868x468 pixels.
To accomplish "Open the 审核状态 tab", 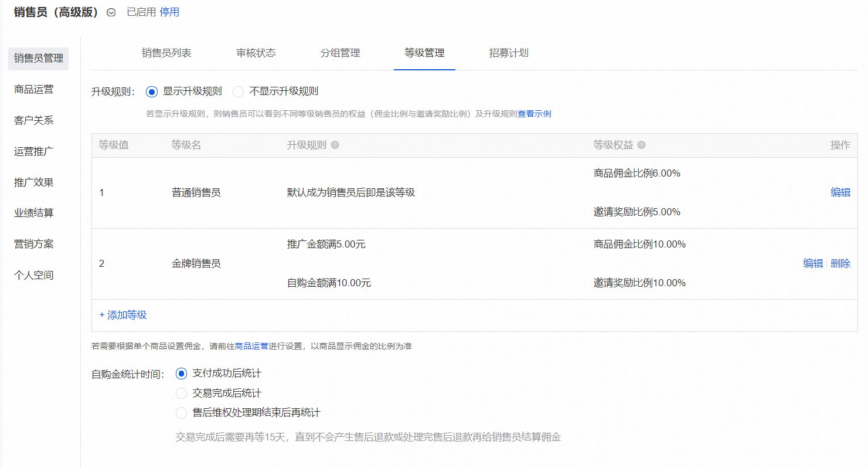I will pos(256,53).
